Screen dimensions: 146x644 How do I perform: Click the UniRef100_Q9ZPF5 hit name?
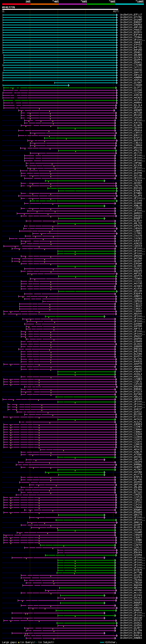[131, 60]
